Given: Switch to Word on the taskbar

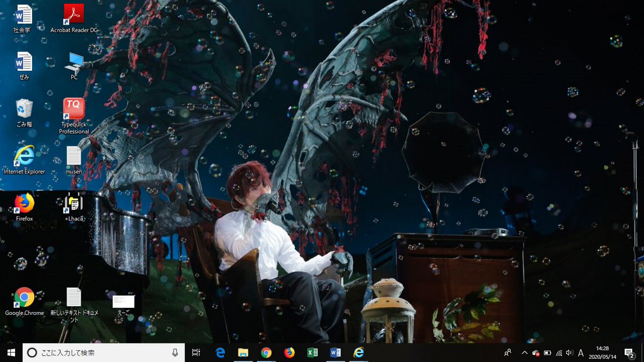Looking at the screenshot, I should (335, 352).
